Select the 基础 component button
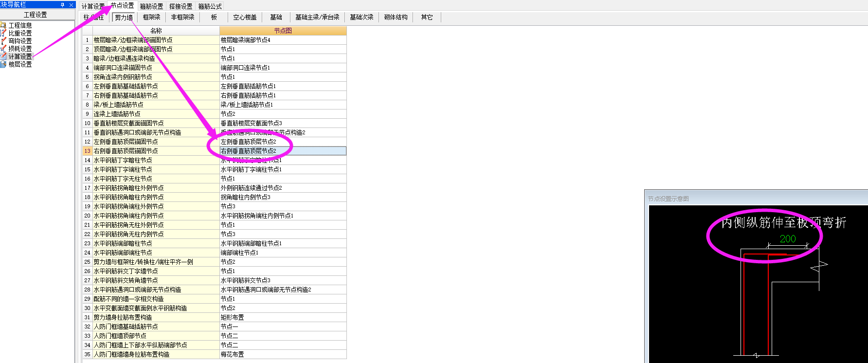This screenshot has height=363, width=868. [276, 18]
